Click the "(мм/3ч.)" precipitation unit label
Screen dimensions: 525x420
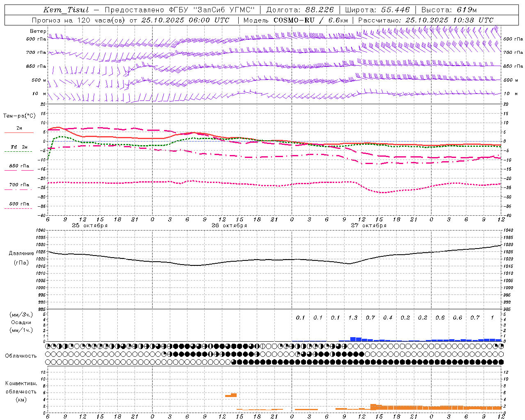(x=21, y=315)
